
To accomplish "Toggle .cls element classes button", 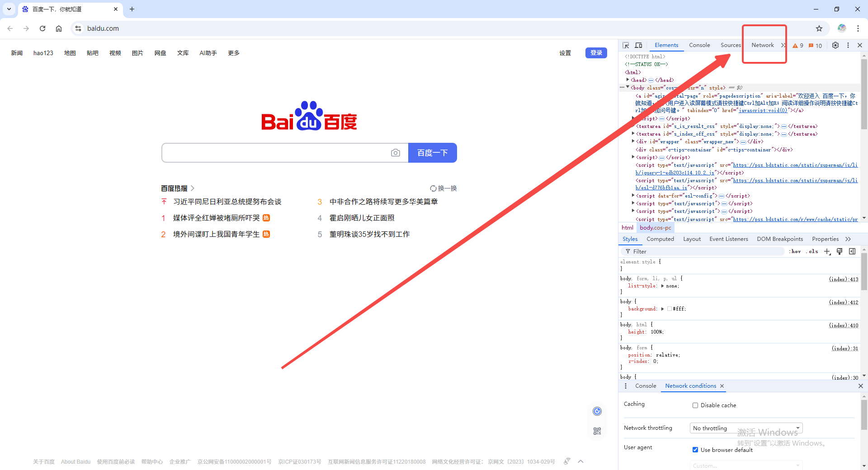I will [812, 251].
